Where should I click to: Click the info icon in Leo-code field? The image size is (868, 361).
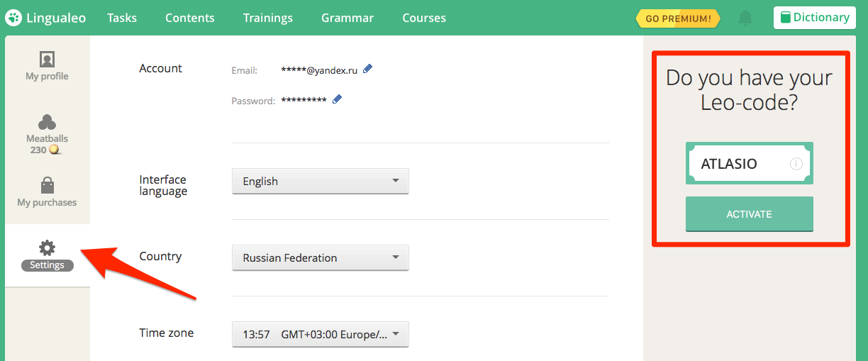pos(796,164)
